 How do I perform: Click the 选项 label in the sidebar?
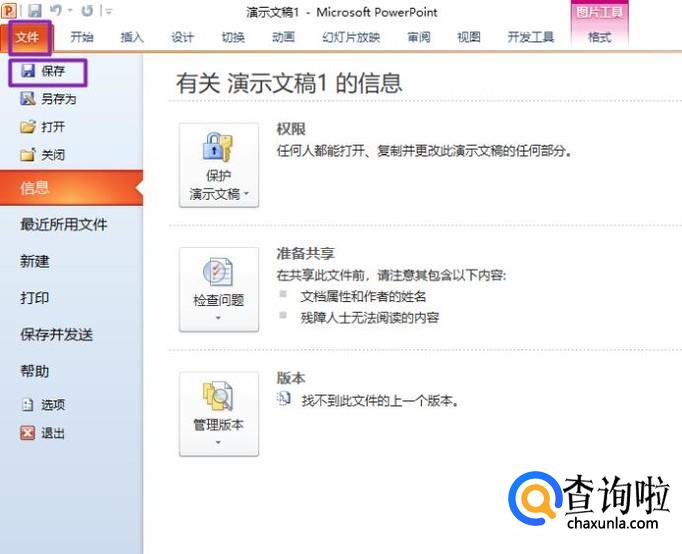click(53, 405)
